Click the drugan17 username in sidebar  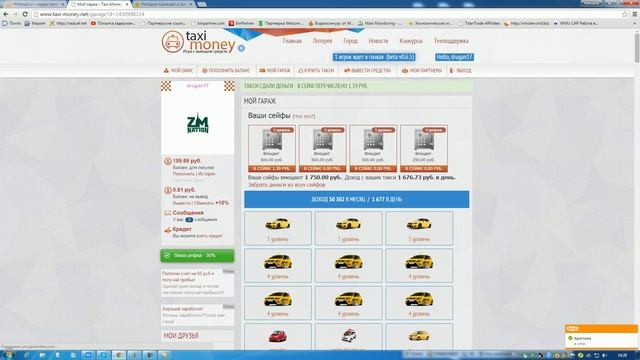198,86
